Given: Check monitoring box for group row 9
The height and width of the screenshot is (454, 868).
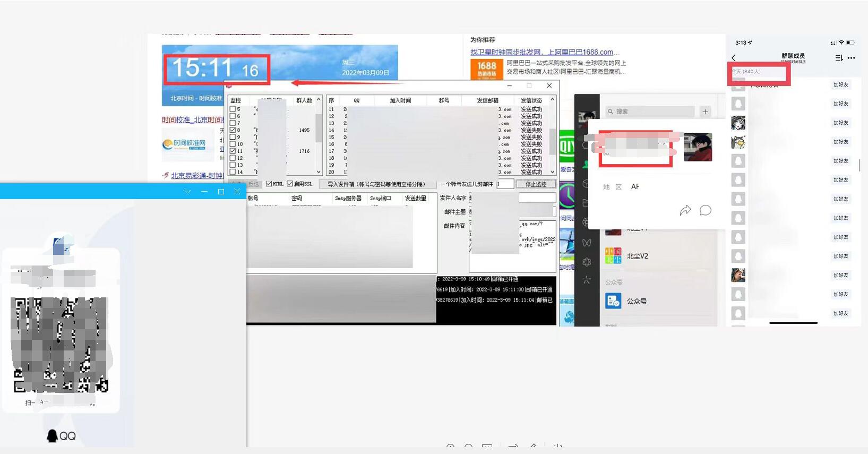Looking at the screenshot, I should [233, 137].
